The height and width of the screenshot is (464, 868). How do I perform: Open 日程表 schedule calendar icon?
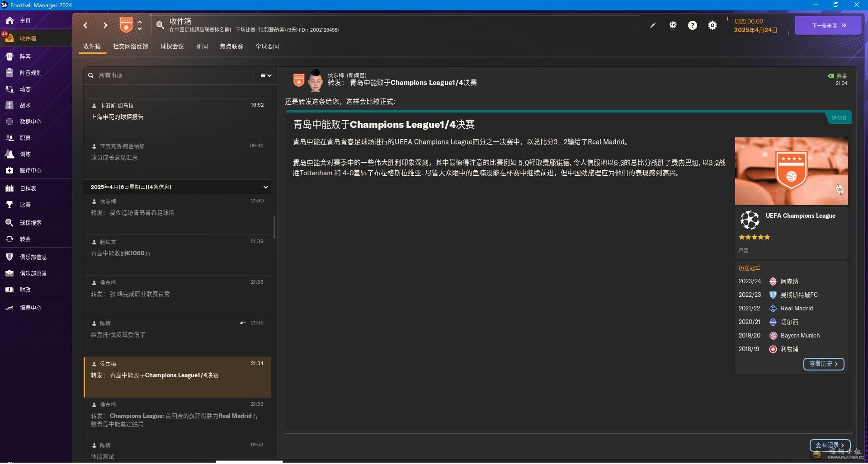pos(9,188)
